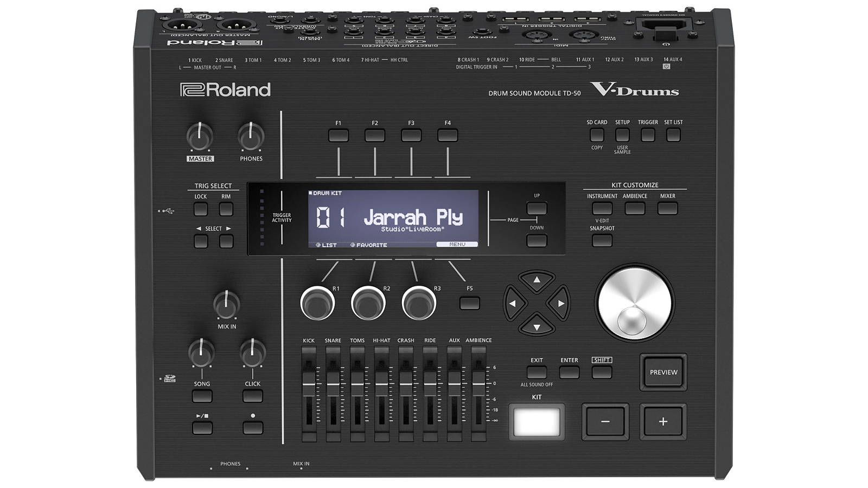Viewport: 868px width, 488px height.
Task: Click the ENTER button
Action: [569, 373]
